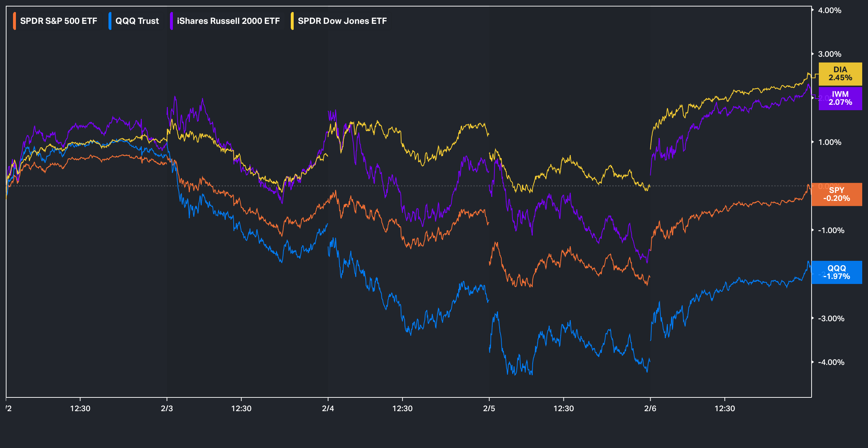Click the -3.00% y-axis tick label
This screenshot has width=868, height=448.
tap(831, 319)
